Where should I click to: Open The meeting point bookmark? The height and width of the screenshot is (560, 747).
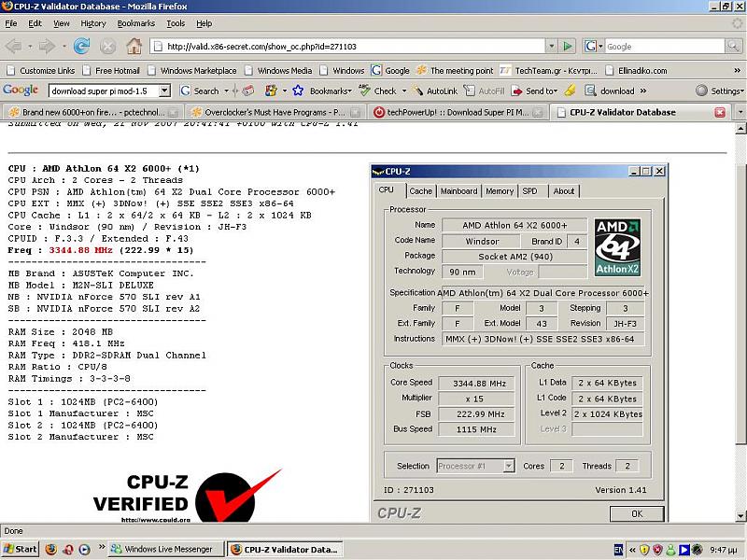point(455,71)
